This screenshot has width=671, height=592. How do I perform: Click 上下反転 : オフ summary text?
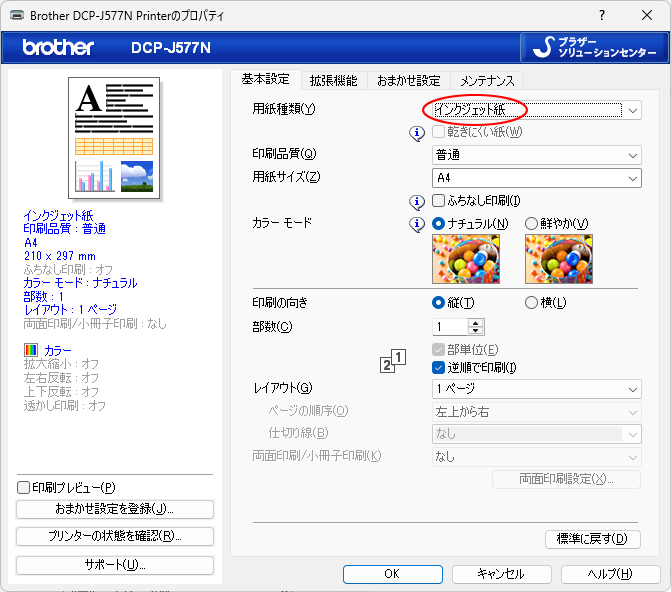61,392
